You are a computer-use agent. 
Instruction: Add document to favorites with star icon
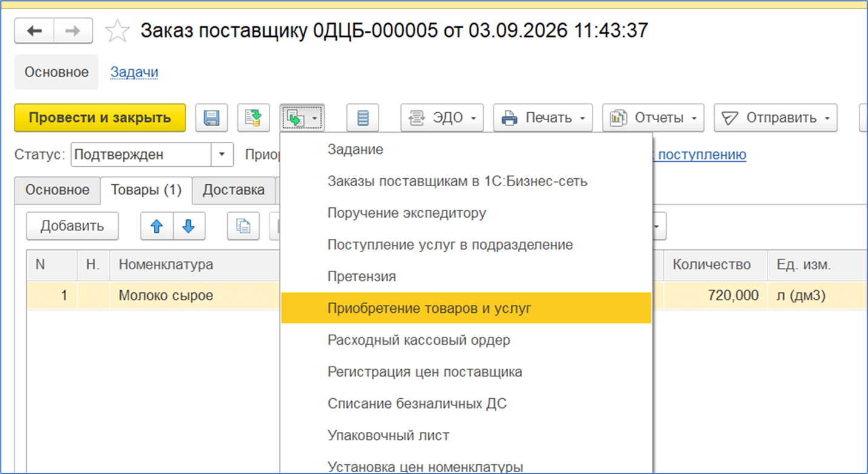(118, 31)
